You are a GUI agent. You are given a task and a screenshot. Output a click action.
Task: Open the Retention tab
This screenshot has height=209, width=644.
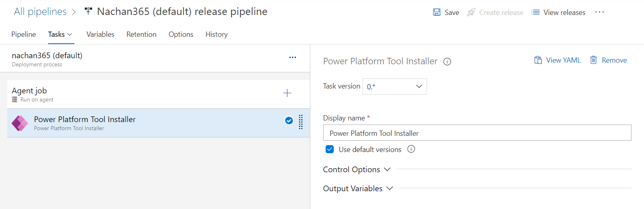141,34
